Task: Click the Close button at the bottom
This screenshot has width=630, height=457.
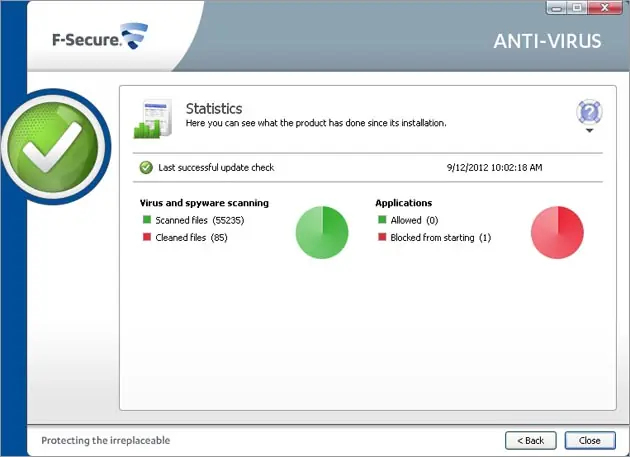Action: click(x=590, y=441)
